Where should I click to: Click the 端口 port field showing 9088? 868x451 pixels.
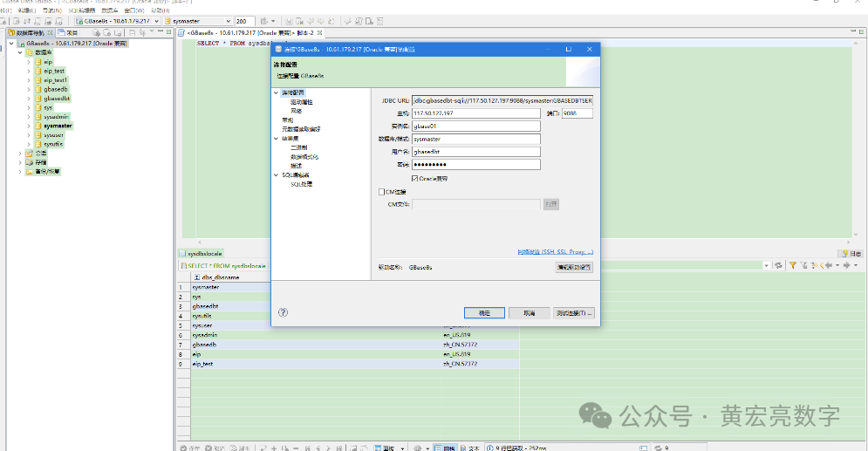[x=578, y=113]
